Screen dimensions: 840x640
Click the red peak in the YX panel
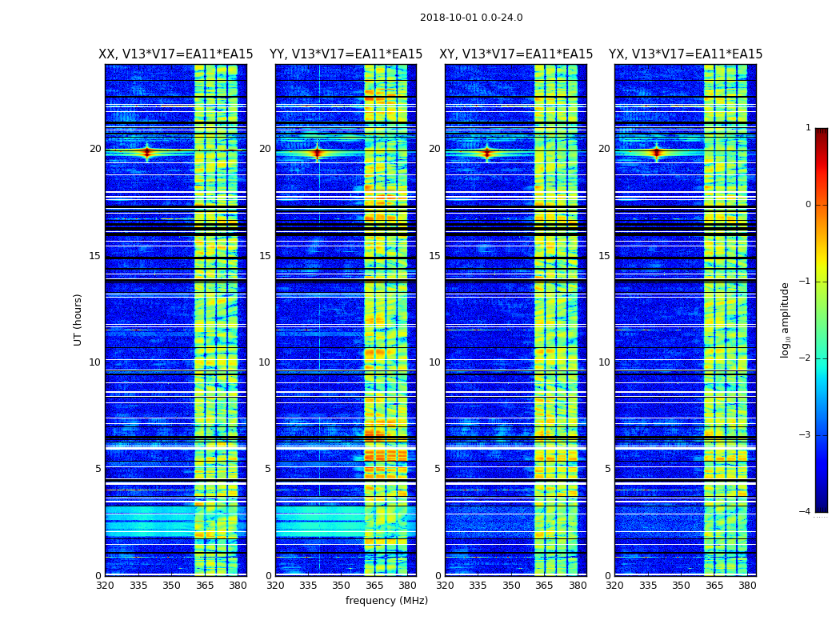(657, 153)
